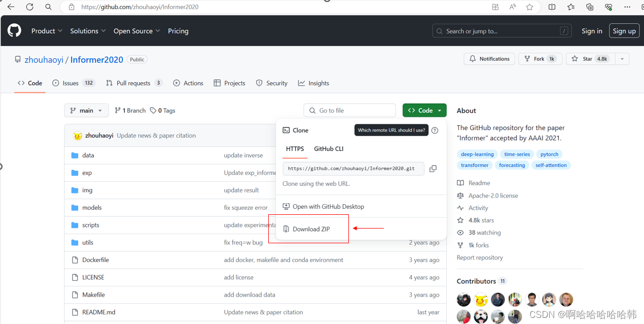This screenshot has width=644, height=324.
Task: Open the exp folder
Action: tap(87, 173)
